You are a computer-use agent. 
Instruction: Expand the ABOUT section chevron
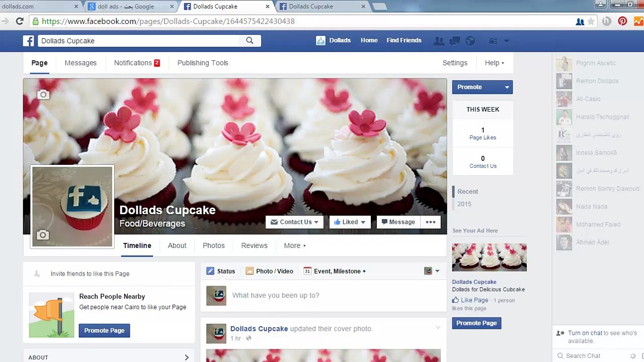point(187,357)
